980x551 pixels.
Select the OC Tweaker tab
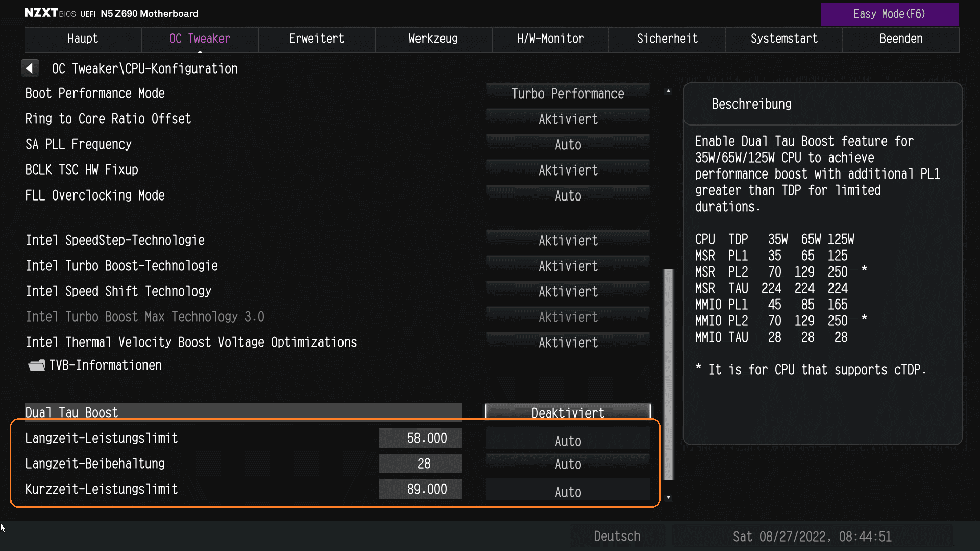[x=200, y=39]
